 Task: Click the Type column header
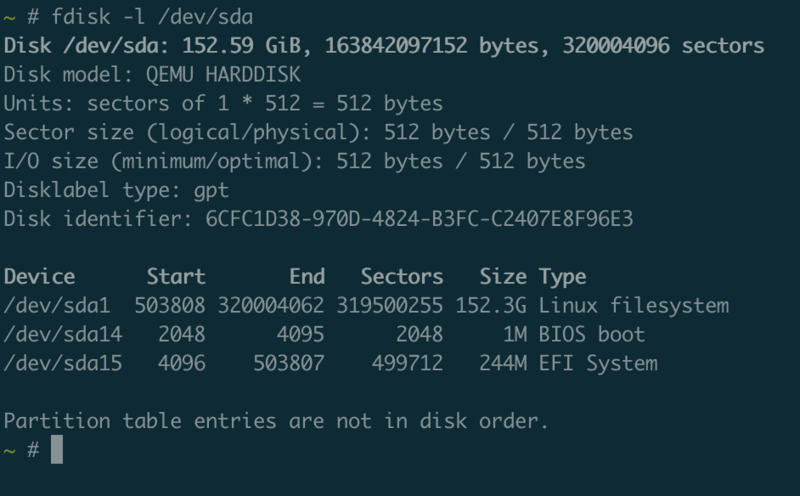[x=563, y=276]
